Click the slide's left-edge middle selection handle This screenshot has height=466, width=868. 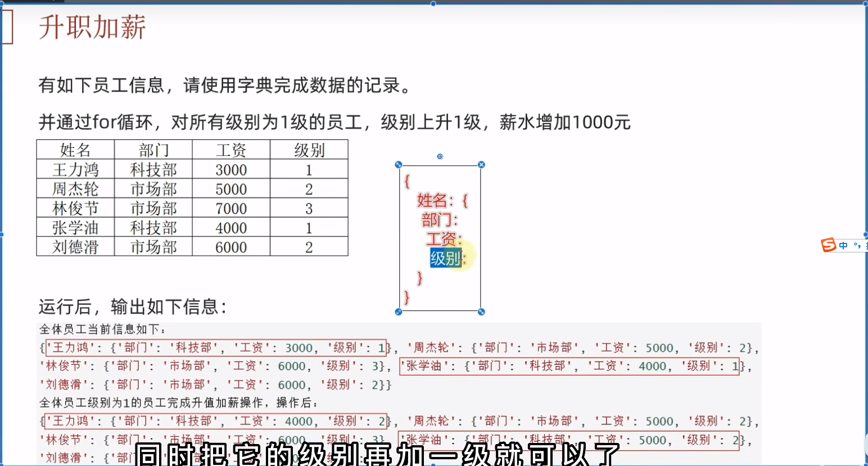(2, 234)
